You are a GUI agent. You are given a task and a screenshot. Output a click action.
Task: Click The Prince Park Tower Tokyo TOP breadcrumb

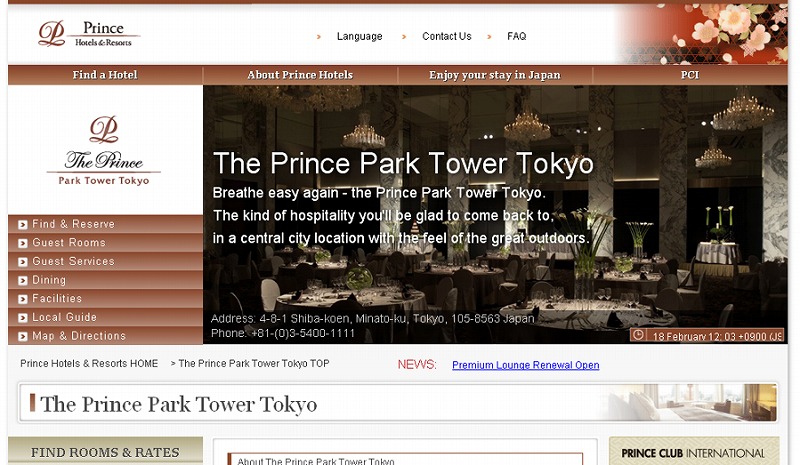click(254, 363)
